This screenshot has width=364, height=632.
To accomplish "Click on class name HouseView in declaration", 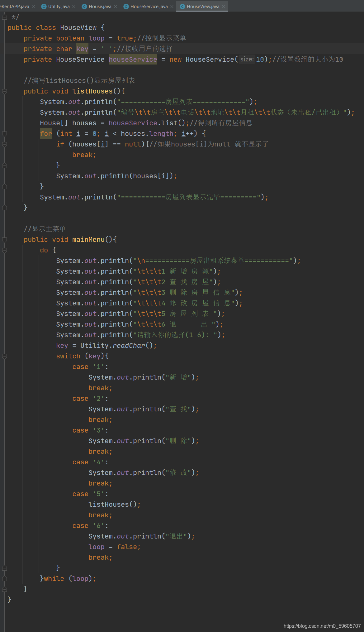I will pyautogui.click(x=78, y=27).
